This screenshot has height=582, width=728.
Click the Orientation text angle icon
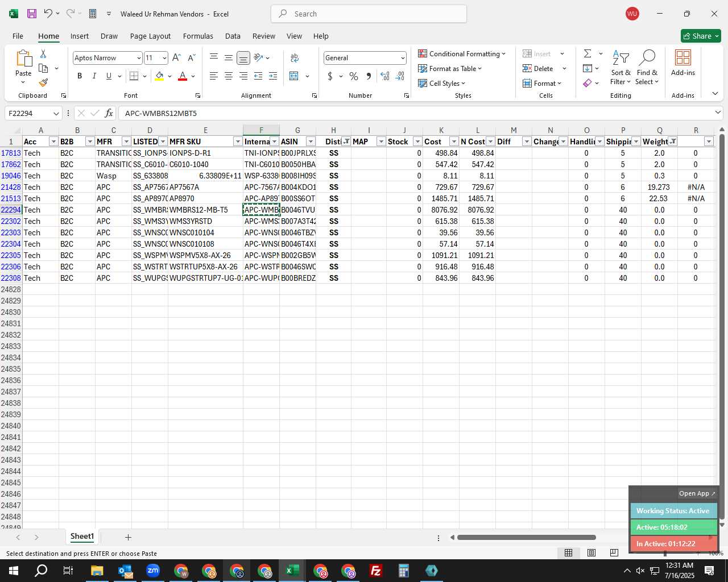[258, 58]
